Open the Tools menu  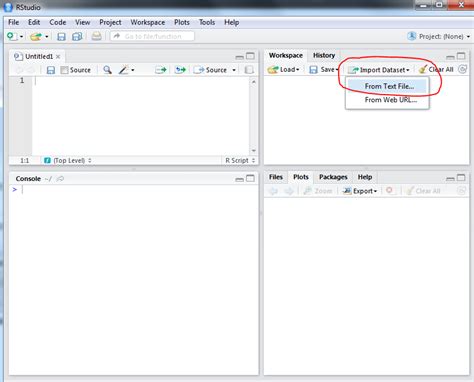[207, 22]
